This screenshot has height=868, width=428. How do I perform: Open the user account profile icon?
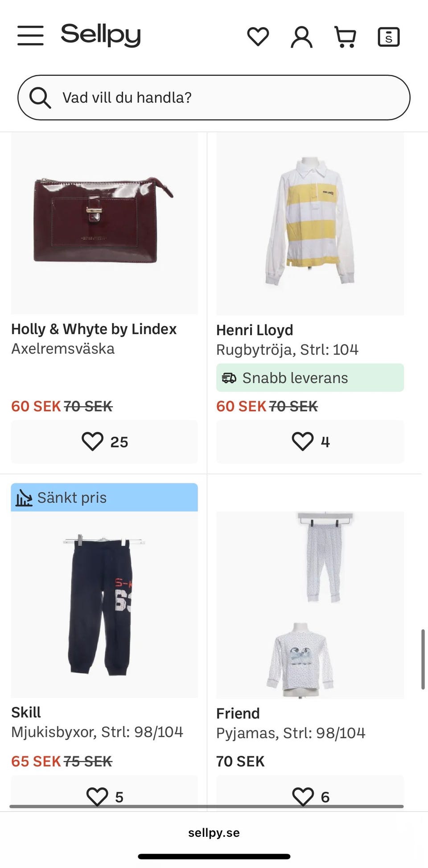click(301, 37)
